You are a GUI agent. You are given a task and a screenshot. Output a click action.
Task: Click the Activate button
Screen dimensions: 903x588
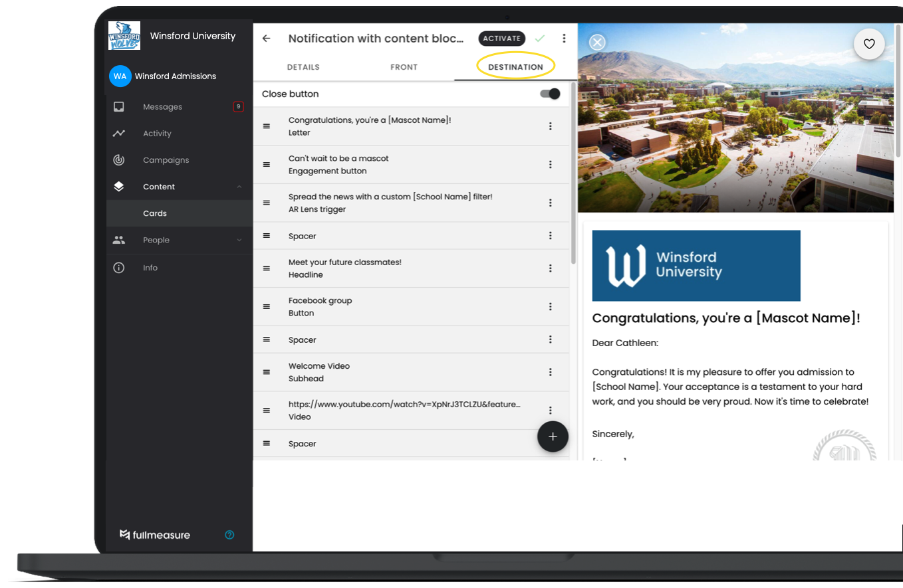501,39
